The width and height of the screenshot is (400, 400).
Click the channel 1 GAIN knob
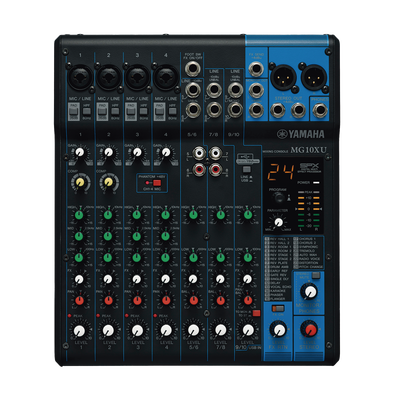[79, 153]
